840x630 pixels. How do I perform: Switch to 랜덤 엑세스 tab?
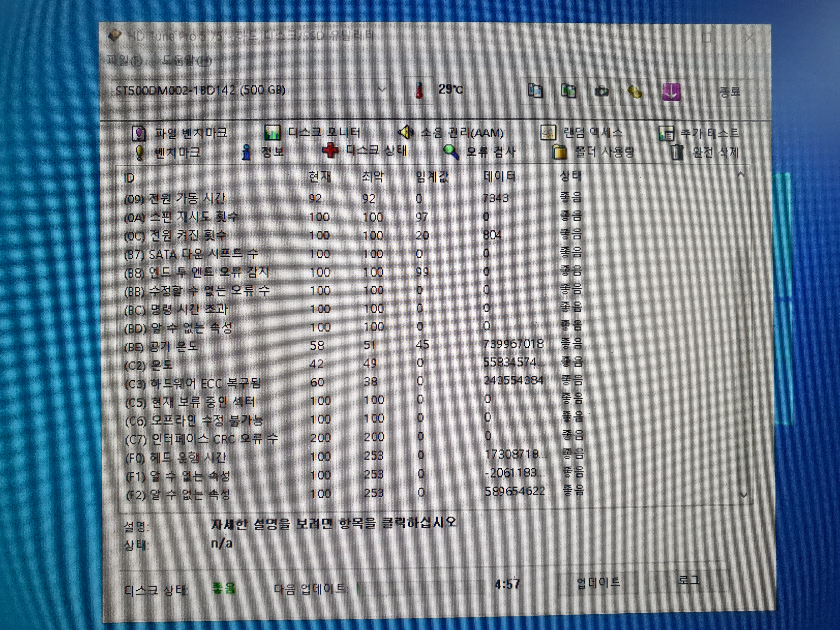coord(581,132)
